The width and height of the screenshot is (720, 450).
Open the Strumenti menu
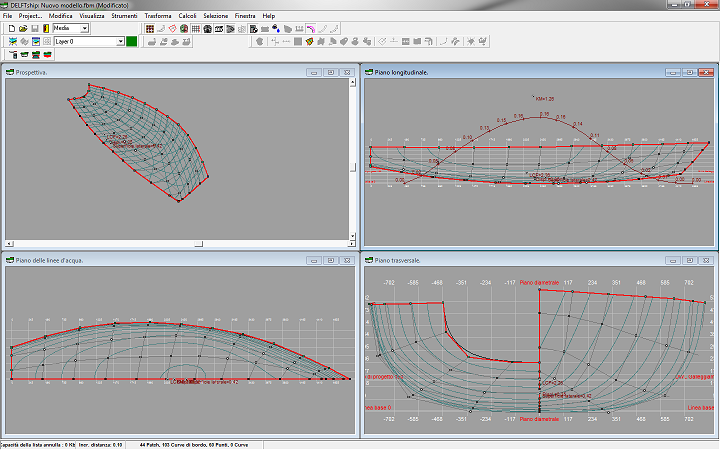point(124,16)
